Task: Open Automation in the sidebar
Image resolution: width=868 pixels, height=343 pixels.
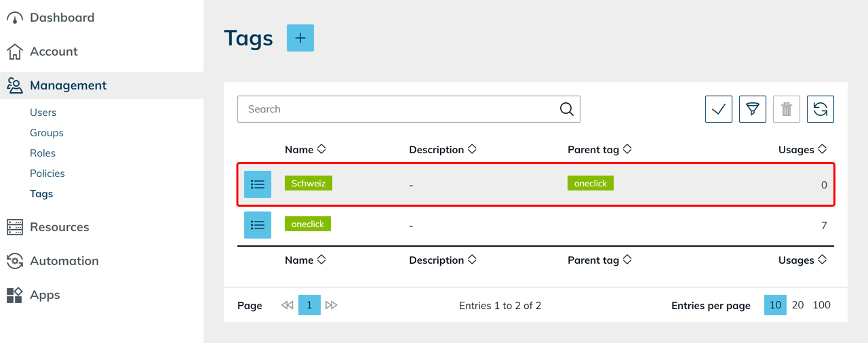Action: coord(64,261)
